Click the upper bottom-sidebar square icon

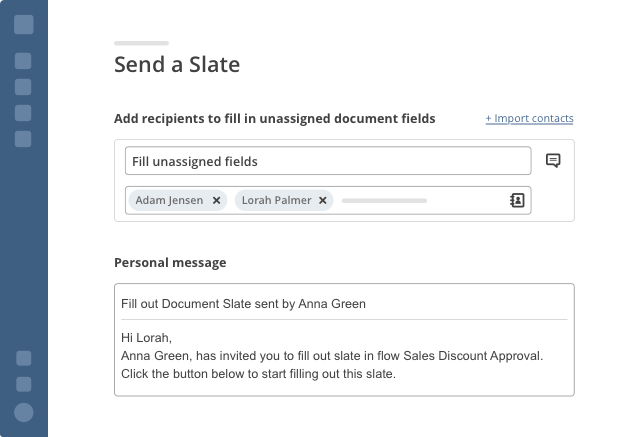[x=24, y=358]
